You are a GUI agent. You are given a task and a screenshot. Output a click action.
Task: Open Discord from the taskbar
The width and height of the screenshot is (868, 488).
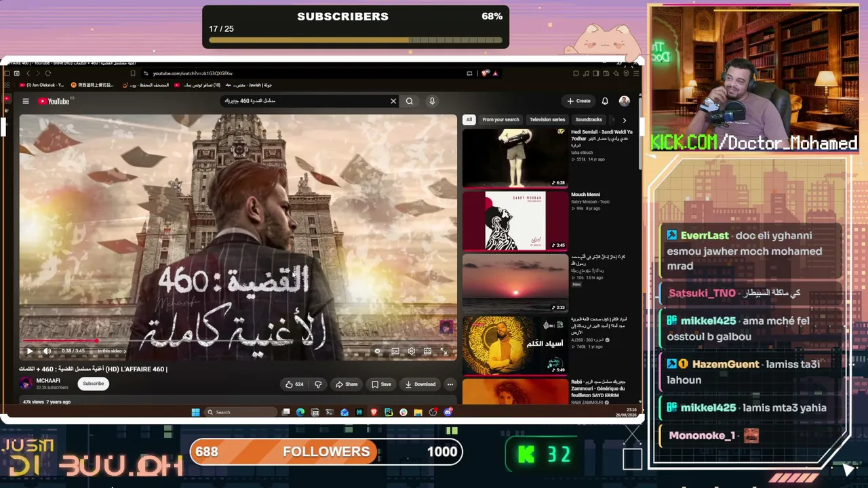point(448,412)
